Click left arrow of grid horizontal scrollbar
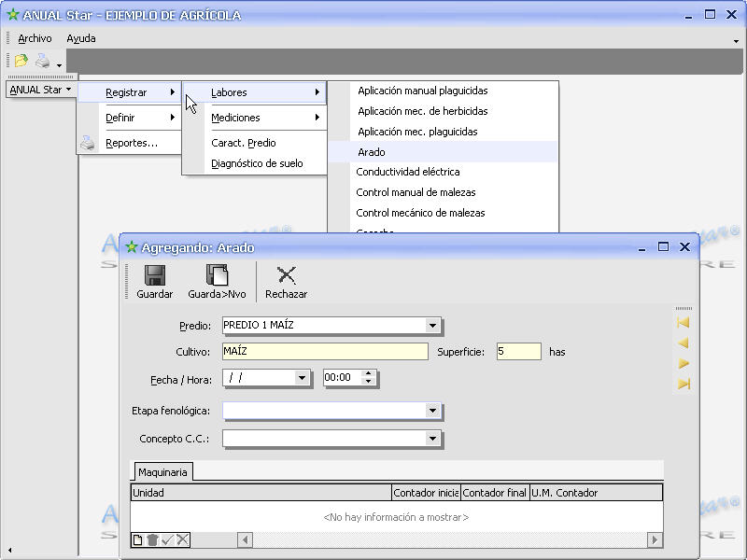 click(x=245, y=540)
